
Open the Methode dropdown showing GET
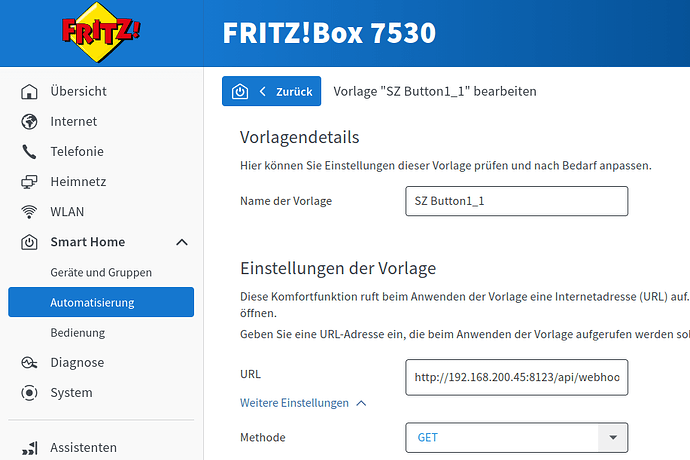(x=517, y=438)
